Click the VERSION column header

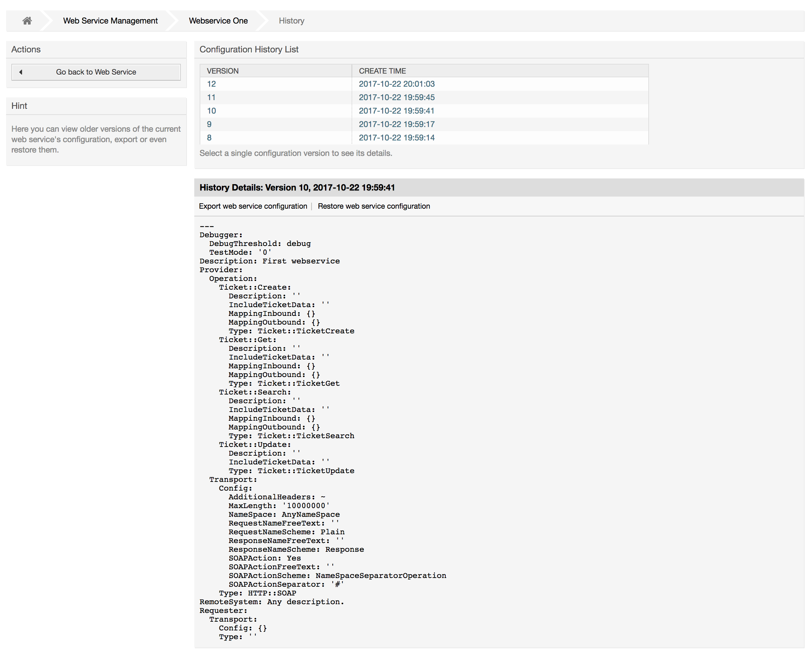click(x=223, y=71)
